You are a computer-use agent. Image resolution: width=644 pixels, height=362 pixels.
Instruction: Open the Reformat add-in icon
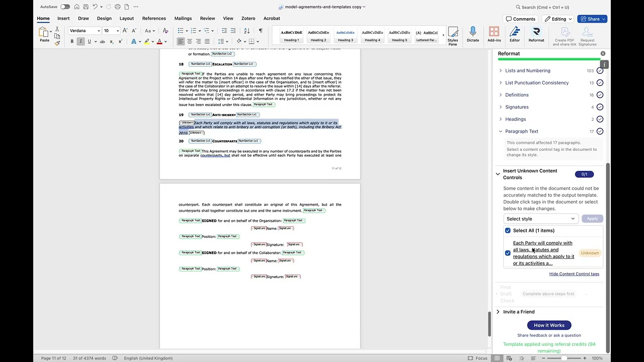(536, 34)
